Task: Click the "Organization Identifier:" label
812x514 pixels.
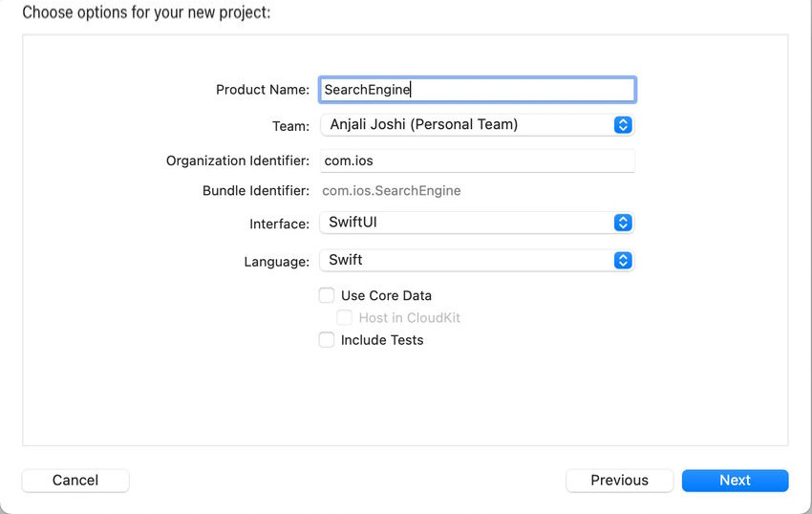Action: pos(238,161)
